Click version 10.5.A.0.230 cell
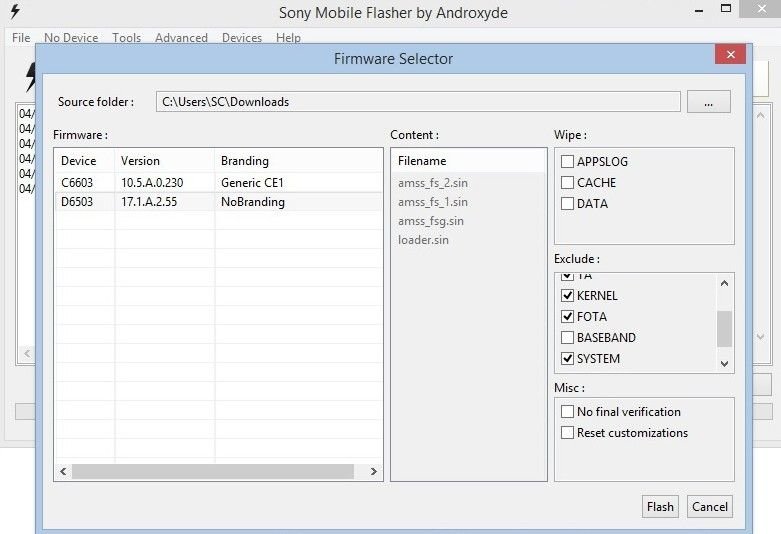This screenshot has height=534, width=781. 152,183
